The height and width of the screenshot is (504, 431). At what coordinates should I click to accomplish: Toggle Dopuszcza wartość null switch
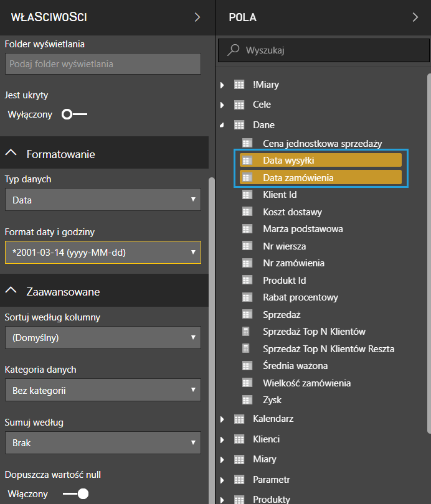75,494
